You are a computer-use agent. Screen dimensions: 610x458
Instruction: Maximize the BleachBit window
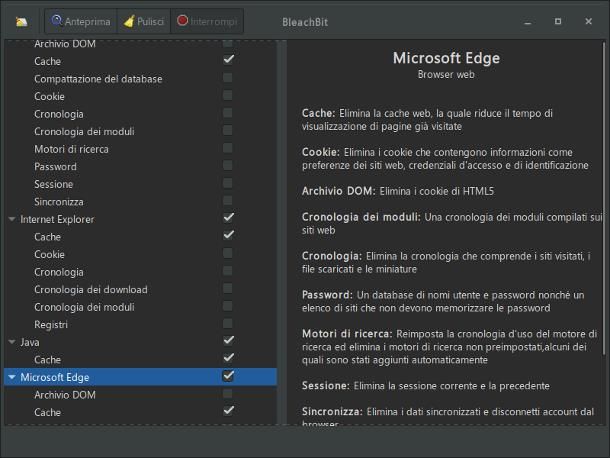558,21
